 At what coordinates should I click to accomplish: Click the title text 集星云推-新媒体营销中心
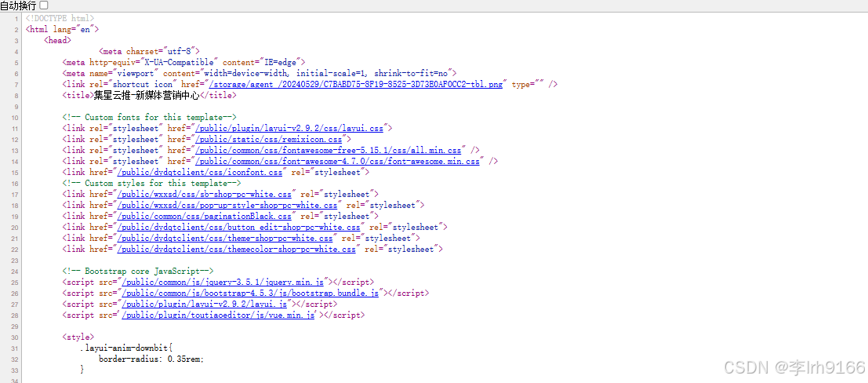click(x=146, y=95)
